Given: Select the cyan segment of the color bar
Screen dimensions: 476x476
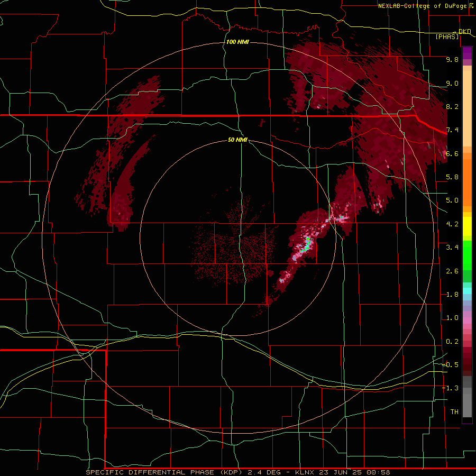Looking at the screenshot, I should (467, 291).
